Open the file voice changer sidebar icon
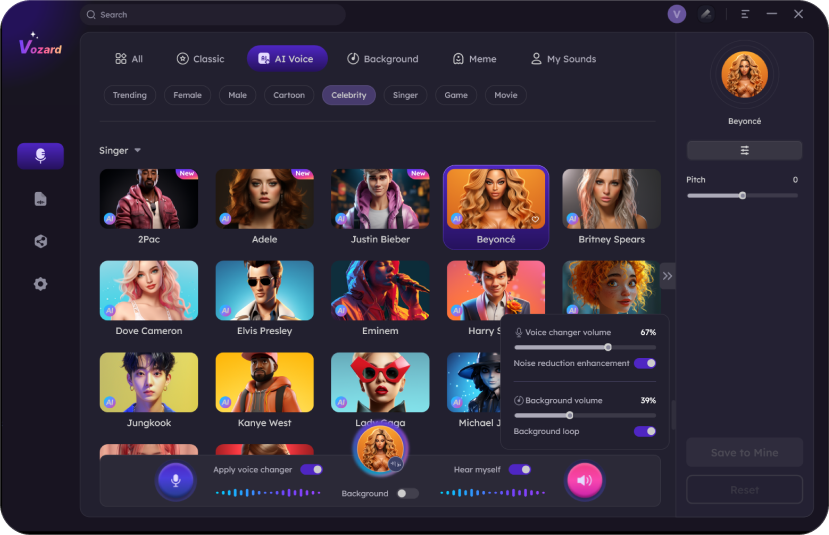The height and width of the screenshot is (535, 829). pos(40,199)
